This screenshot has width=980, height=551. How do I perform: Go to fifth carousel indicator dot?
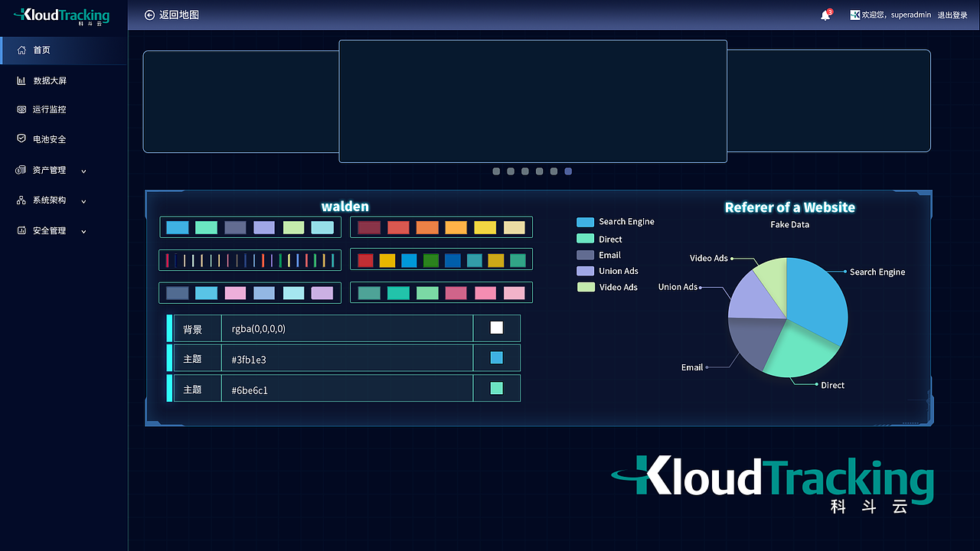pyautogui.click(x=554, y=171)
